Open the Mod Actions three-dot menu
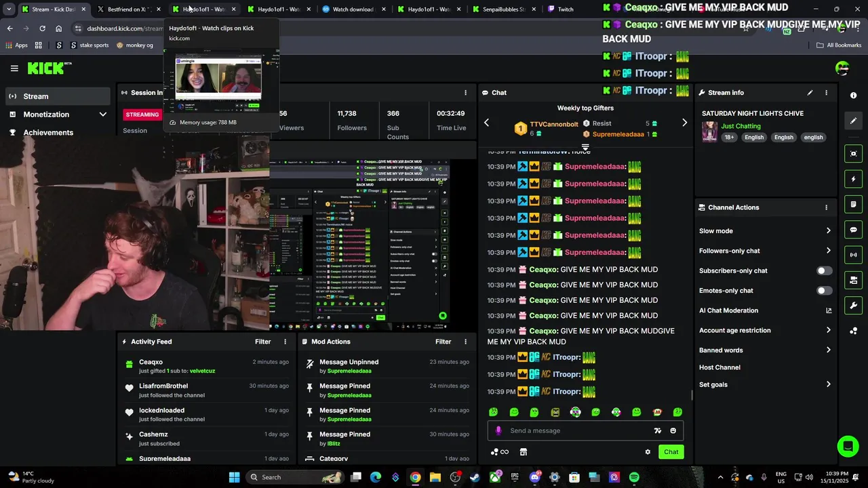The height and width of the screenshot is (488, 868). [465, 342]
